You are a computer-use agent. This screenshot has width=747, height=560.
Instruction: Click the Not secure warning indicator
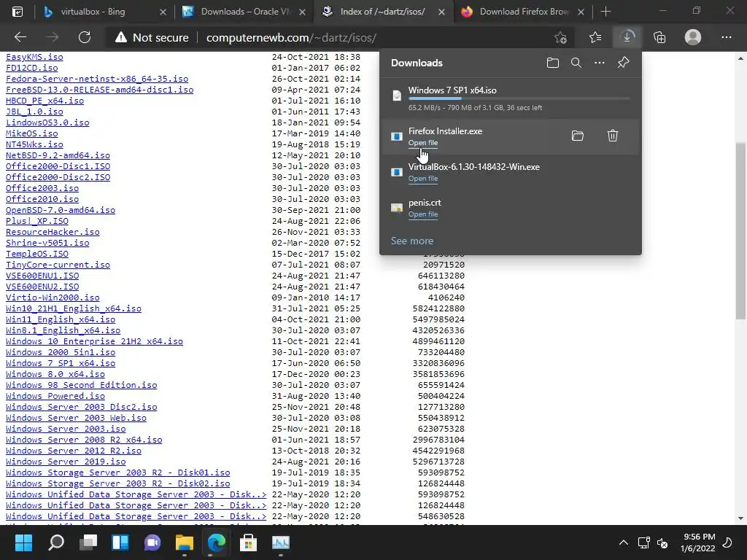tap(152, 37)
